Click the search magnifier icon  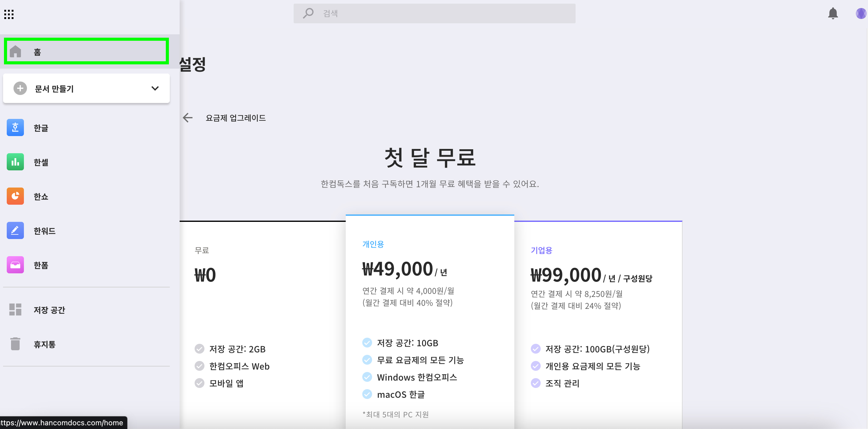pos(308,13)
